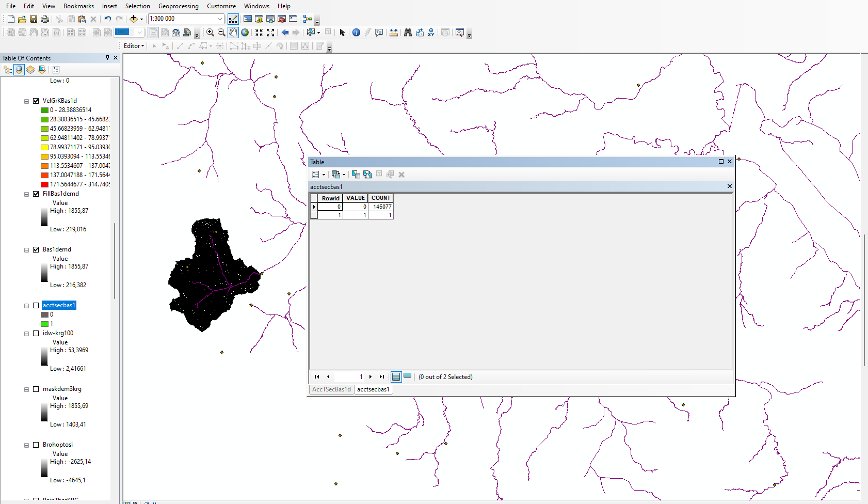
Task: Uncheck the VelGrKBas1d layer
Action: pos(36,101)
